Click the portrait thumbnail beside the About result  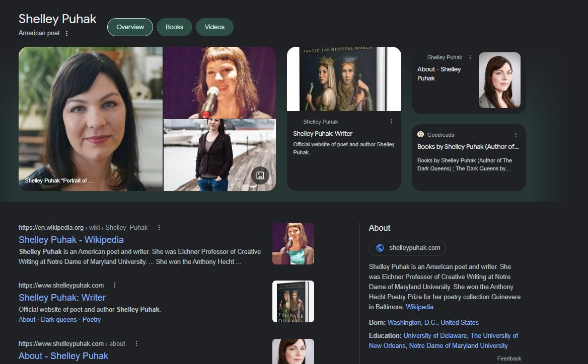293,351
